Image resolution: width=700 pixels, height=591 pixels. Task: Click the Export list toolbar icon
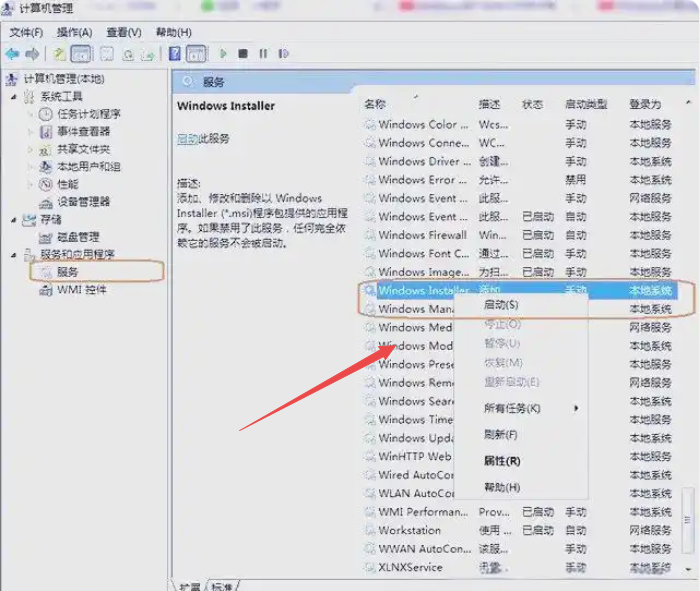(148, 54)
